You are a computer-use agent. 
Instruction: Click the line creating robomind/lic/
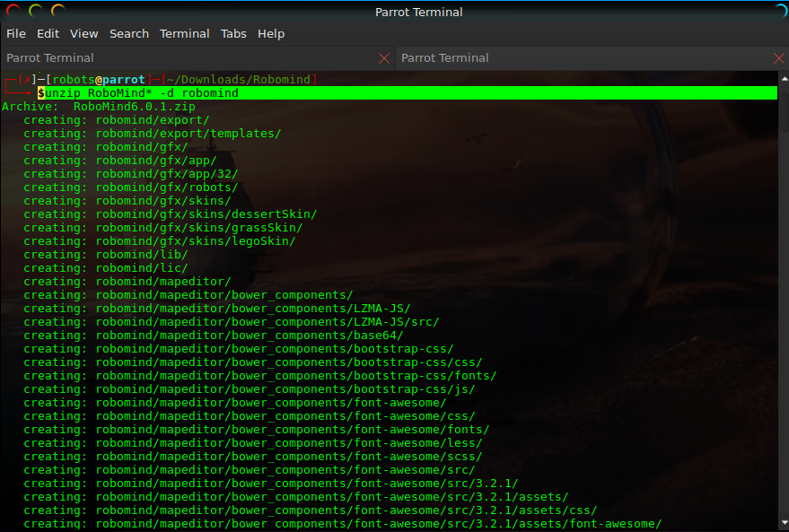click(x=106, y=268)
